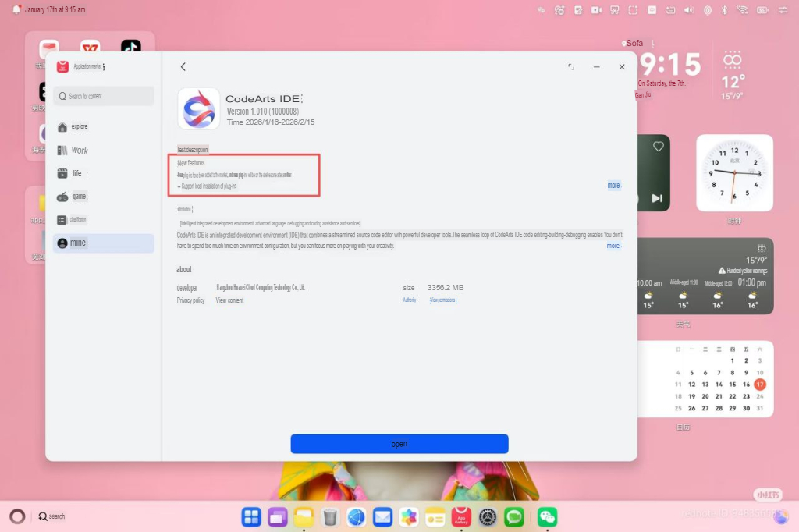Click the Bluetooth status icon
799x532 pixels.
[724, 10]
